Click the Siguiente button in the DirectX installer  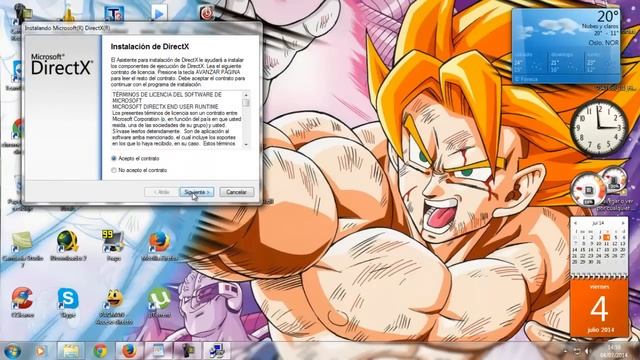(196, 192)
